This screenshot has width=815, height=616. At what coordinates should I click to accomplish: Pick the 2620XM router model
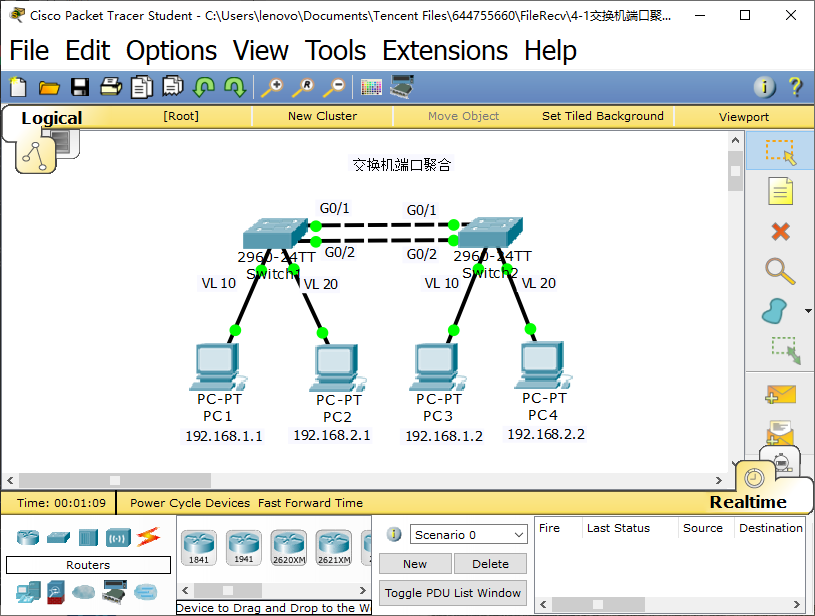click(289, 547)
